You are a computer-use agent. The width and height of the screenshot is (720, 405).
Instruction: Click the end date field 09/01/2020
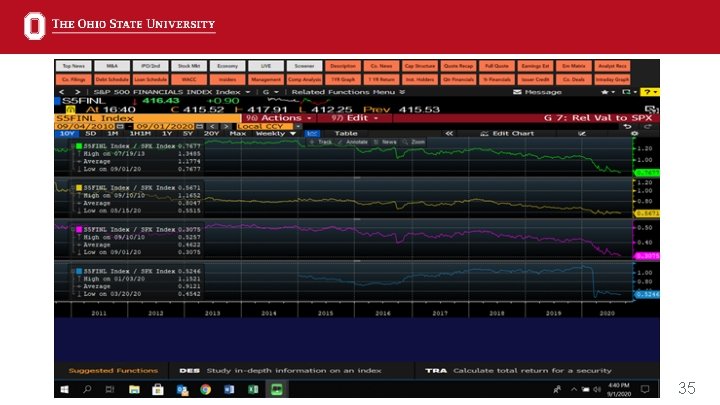tap(165, 126)
